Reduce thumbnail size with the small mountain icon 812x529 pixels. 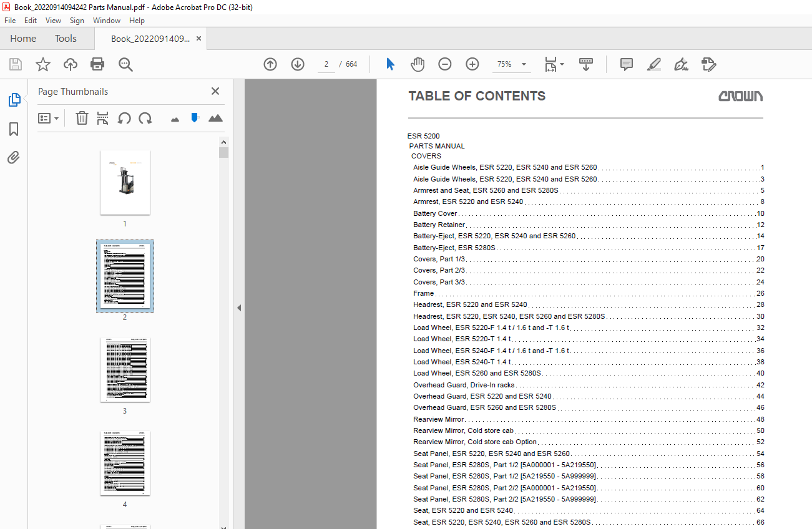pos(175,119)
